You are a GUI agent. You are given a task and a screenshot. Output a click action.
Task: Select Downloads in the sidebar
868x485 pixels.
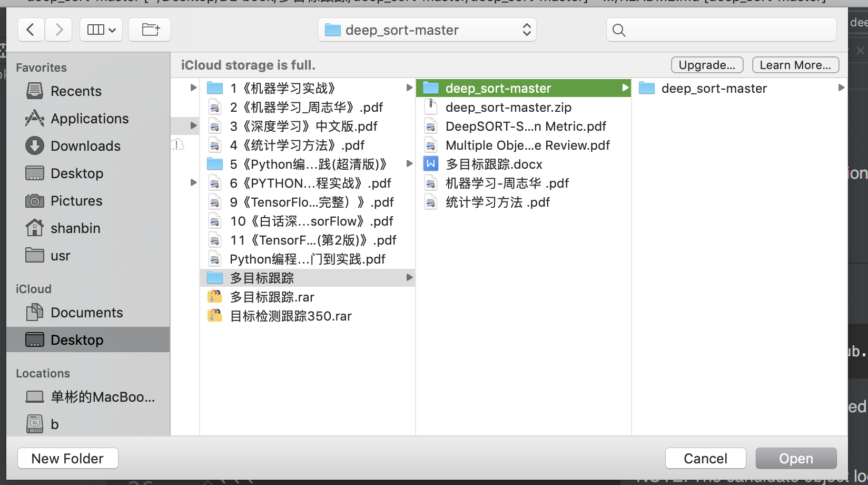coord(85,145)
